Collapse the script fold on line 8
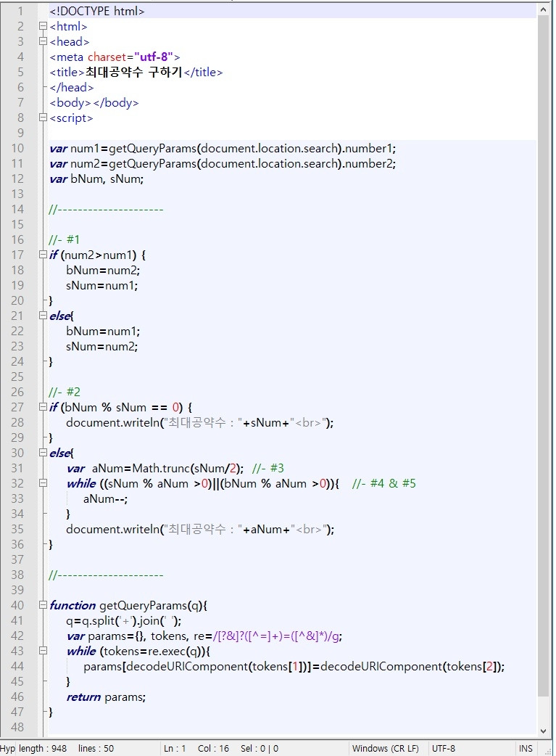The image size is (556, 756). tap(43, 118)
